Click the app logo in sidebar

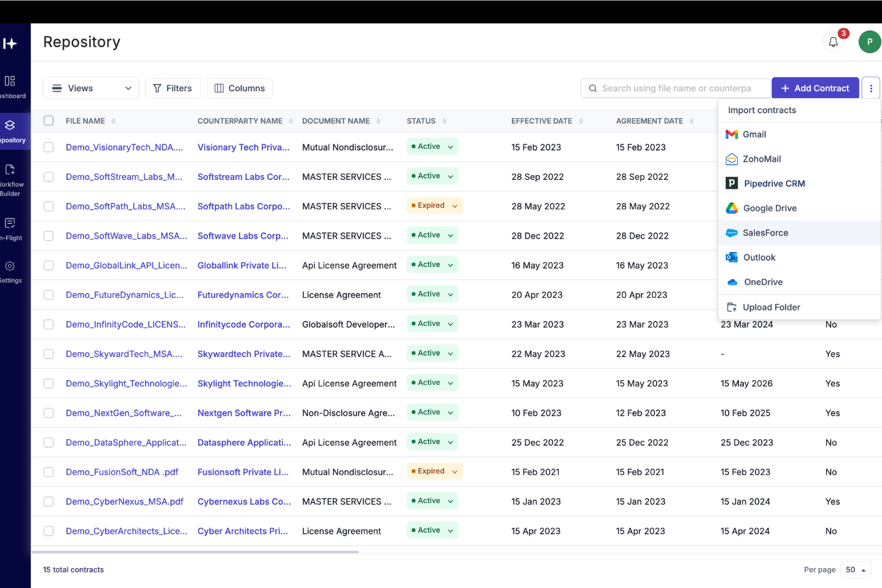[x=10, y=43]
